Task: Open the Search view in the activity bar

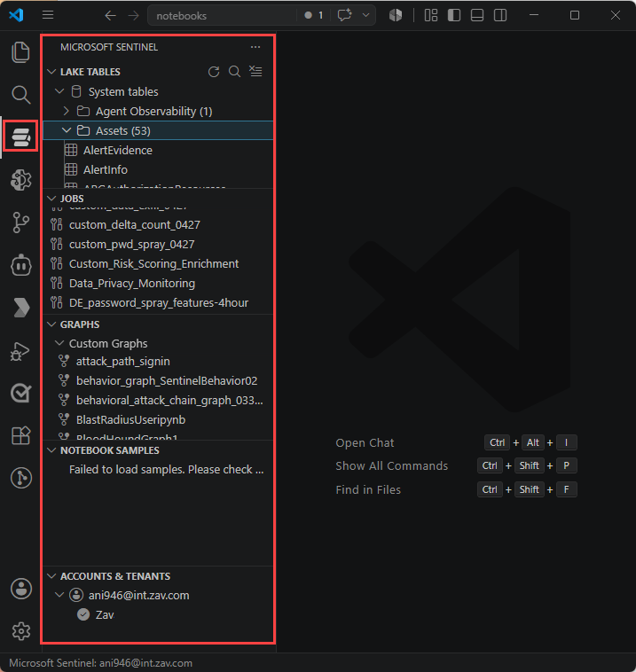Action: pyautogui.click(x=20, y=95)
